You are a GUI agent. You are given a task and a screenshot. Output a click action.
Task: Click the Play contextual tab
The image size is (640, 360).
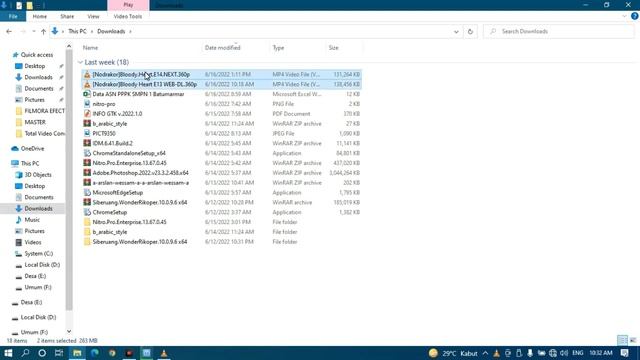point(128,5)
